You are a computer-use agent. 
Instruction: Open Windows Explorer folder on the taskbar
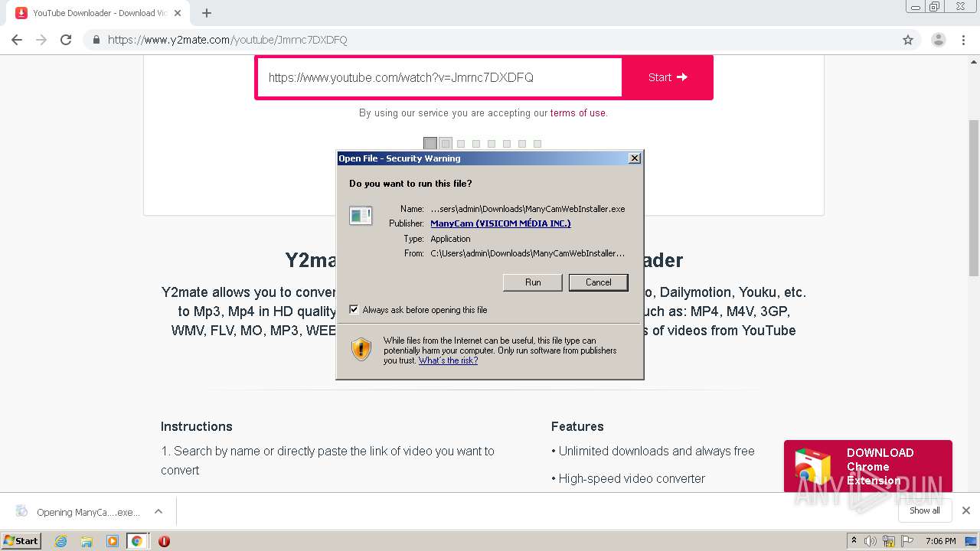click(x=87, y=541)
